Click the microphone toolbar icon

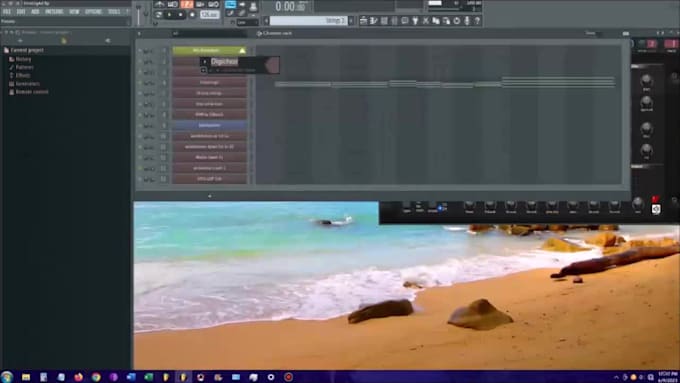point(467,20)
